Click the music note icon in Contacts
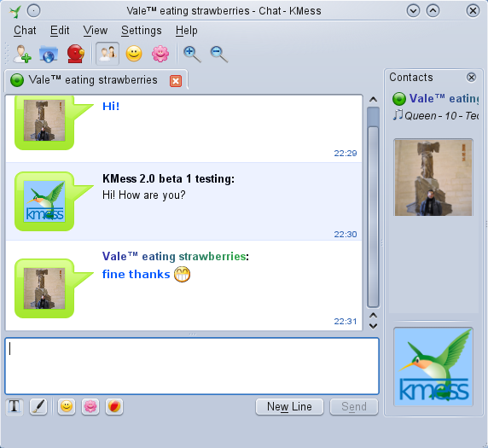The width and height of the screenshot is (488, 448). (398, 115)
